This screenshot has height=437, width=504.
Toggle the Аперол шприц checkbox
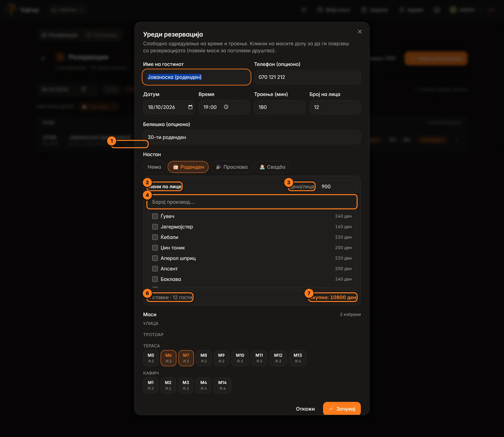(x=155, y=258)
